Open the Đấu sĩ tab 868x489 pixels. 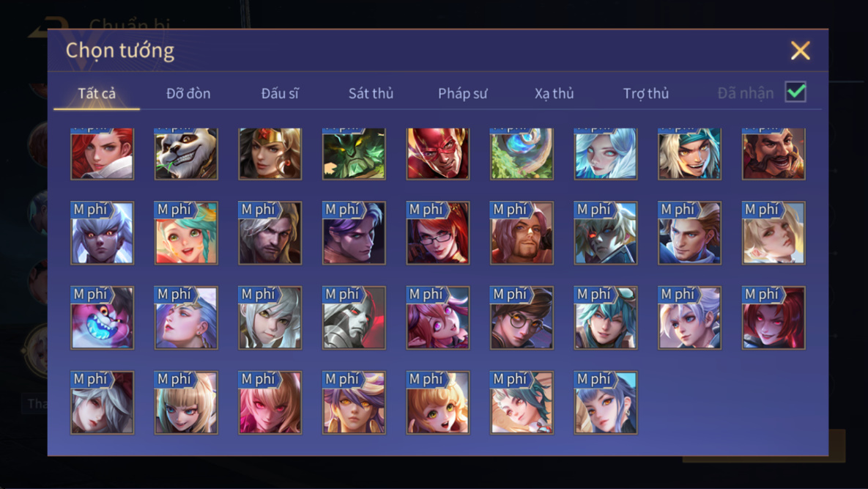click(x=280, y=93)
